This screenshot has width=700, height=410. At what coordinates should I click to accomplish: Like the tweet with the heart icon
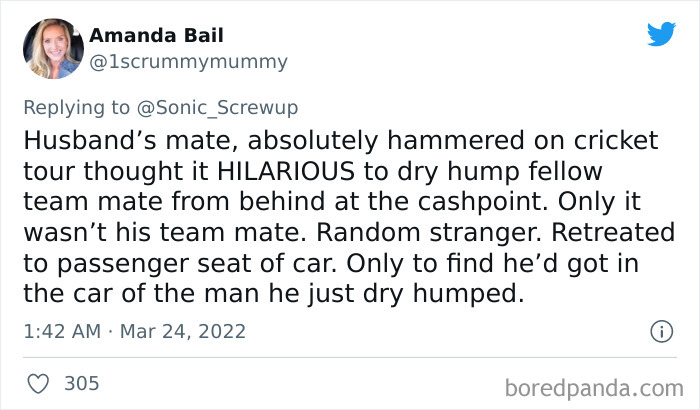39,383
